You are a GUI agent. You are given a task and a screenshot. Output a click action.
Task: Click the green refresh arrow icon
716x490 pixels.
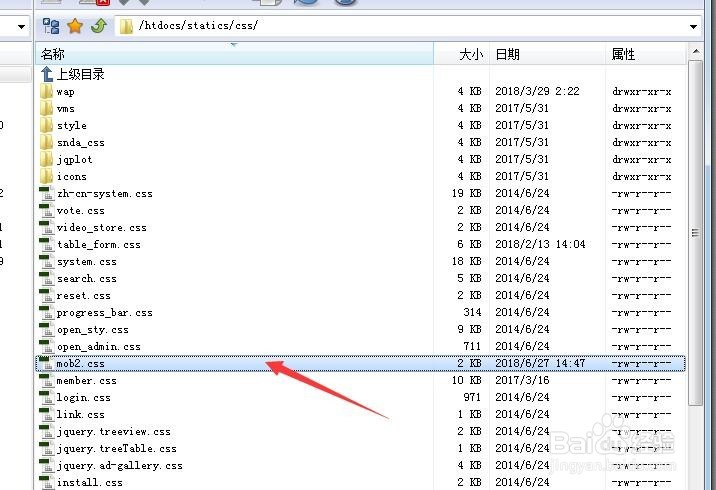point(99,26)
